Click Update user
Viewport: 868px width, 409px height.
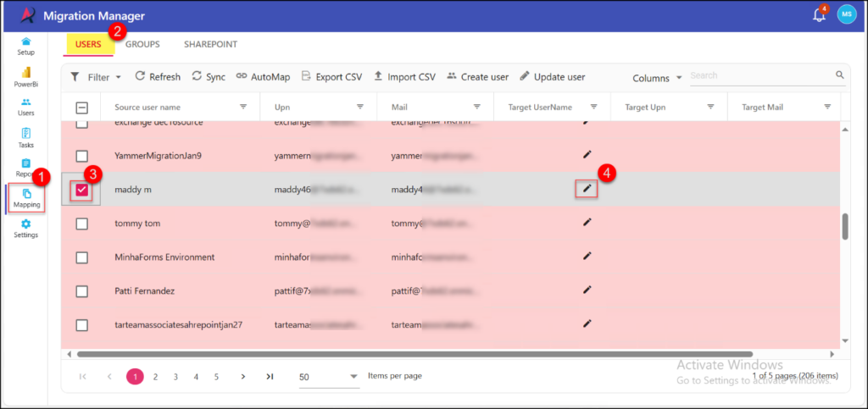(x=552, y=77)
